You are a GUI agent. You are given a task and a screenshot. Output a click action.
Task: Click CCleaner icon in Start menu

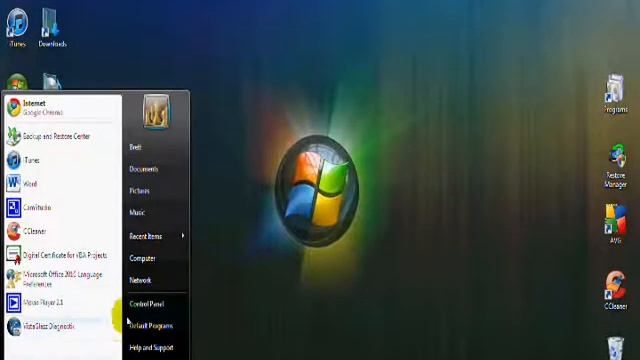[x=13, y=231]
